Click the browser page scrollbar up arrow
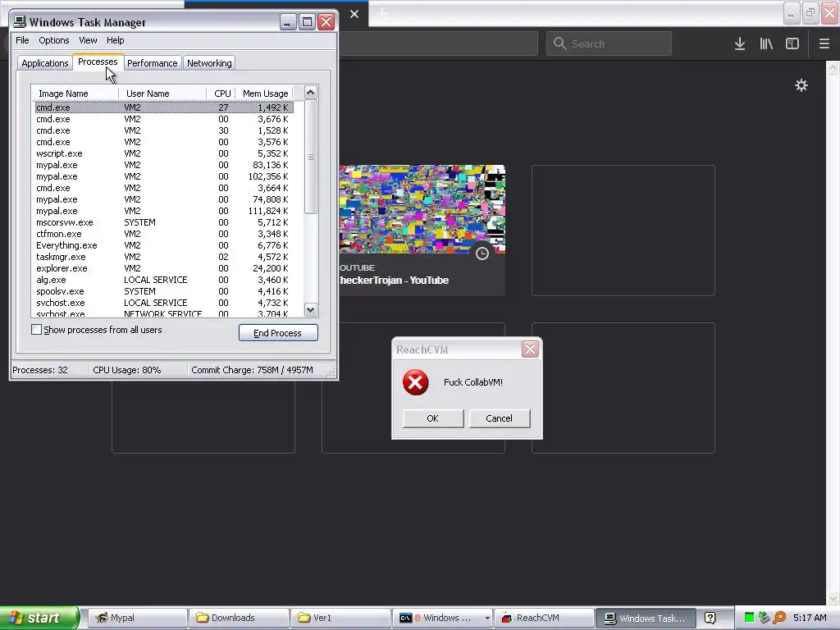The height and width of the screenshot is (630, 840). coord(833,67)
